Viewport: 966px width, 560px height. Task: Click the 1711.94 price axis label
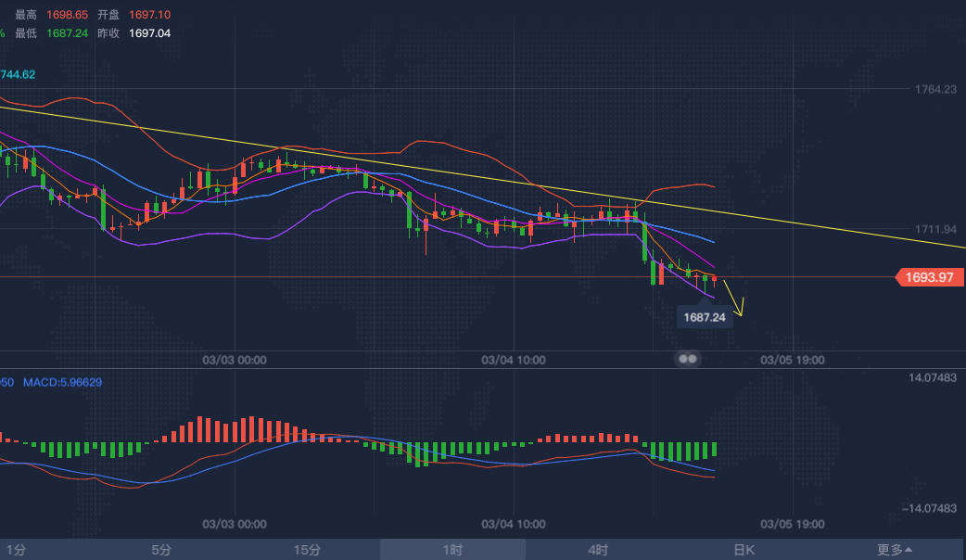click(x=934, y=229)
